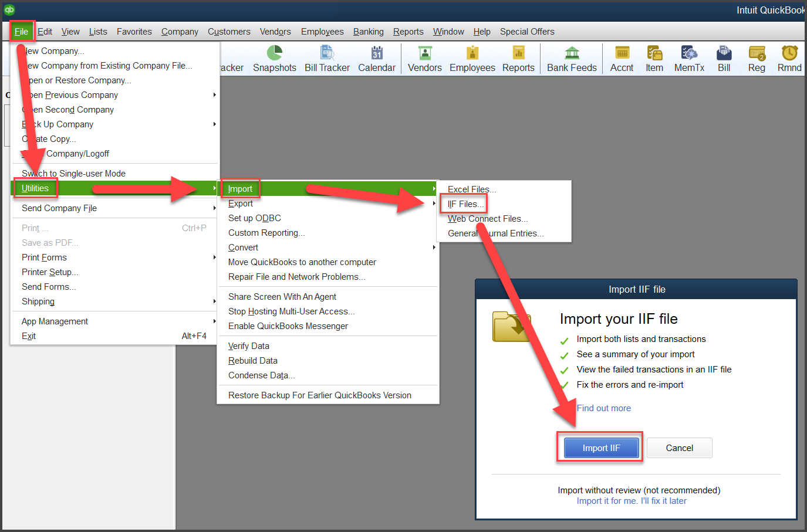Expand the Shipping submenu

114,301
